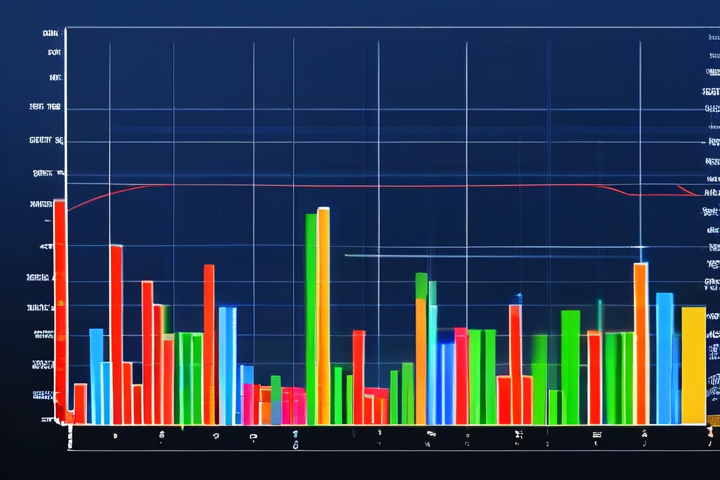The image size is (720, 480).
Task: Select the second tall red bar from left
Action: pos(116,333)
